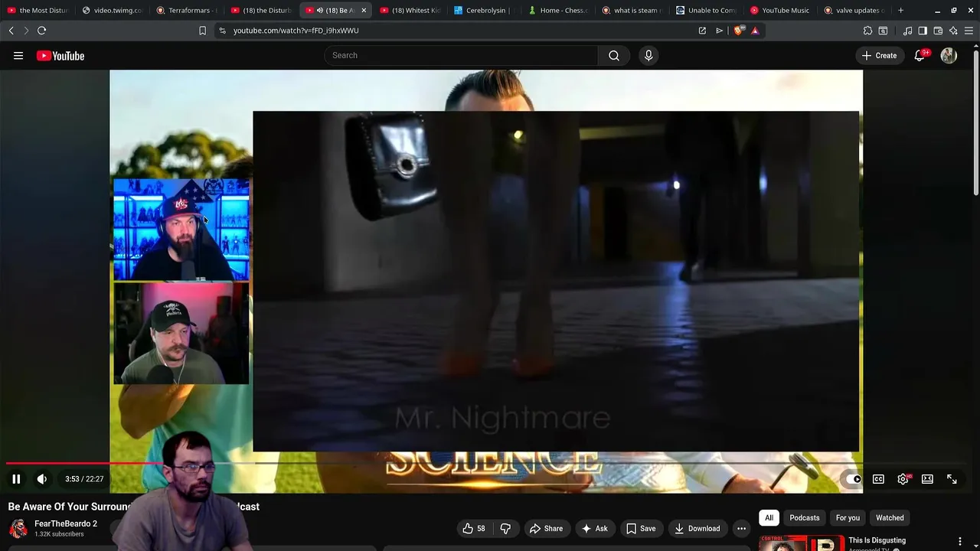
Task: Bookmark this page with the bookmark icon
Action: [202, 31]
